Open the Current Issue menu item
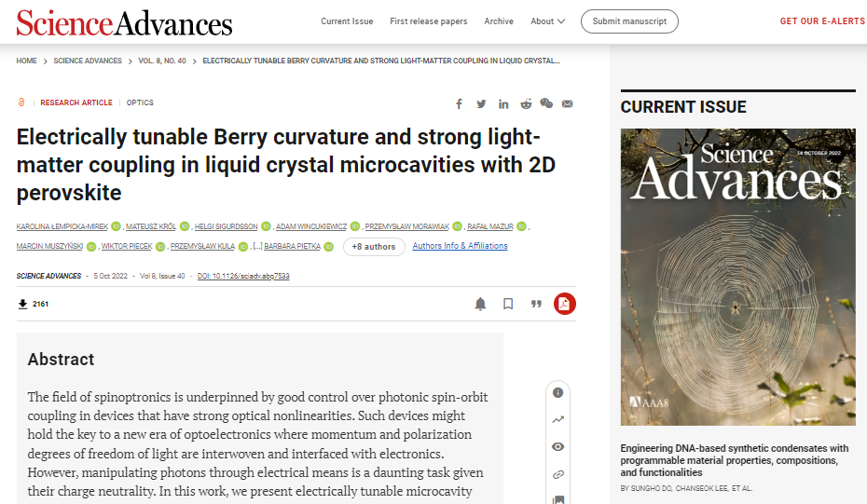Viewport: 867px width, 504px height. click(347, 21)
